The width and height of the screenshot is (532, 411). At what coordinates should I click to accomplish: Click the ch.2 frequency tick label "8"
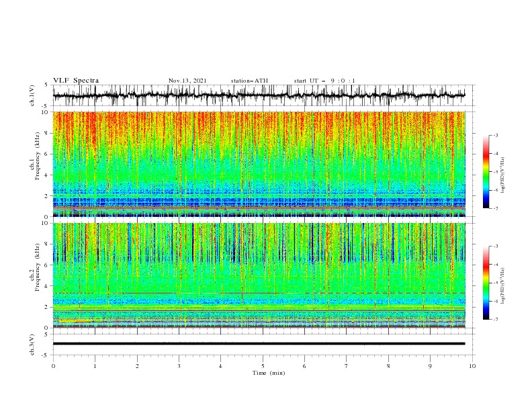pos(48,244)
